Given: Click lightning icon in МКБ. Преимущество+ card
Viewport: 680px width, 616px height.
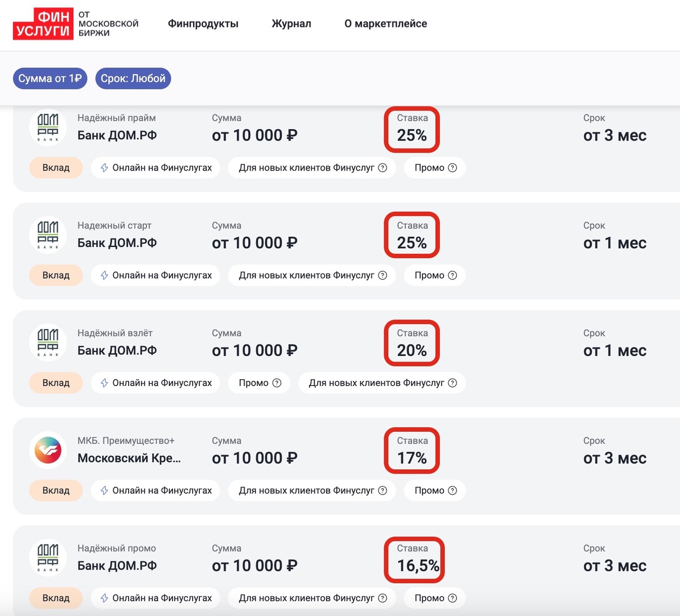Looking at the screenshot, I should pyautogui.click(x=104, y=491).
